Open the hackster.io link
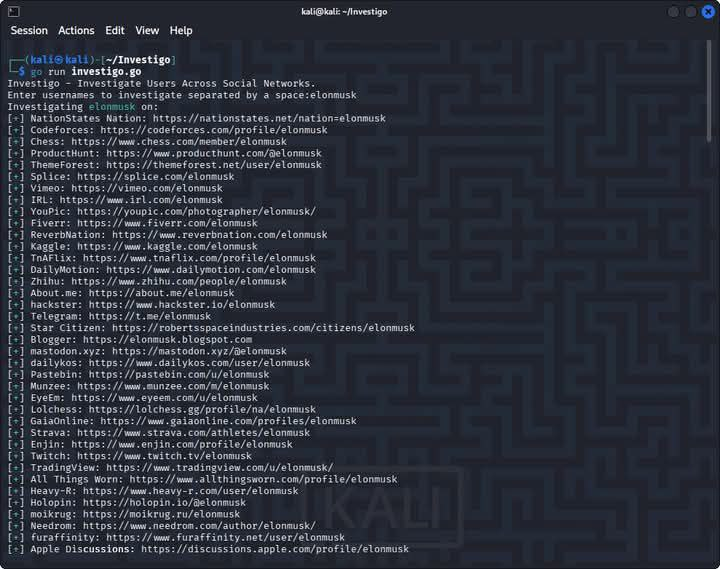The image size is (720, 569). coord(182,305)
